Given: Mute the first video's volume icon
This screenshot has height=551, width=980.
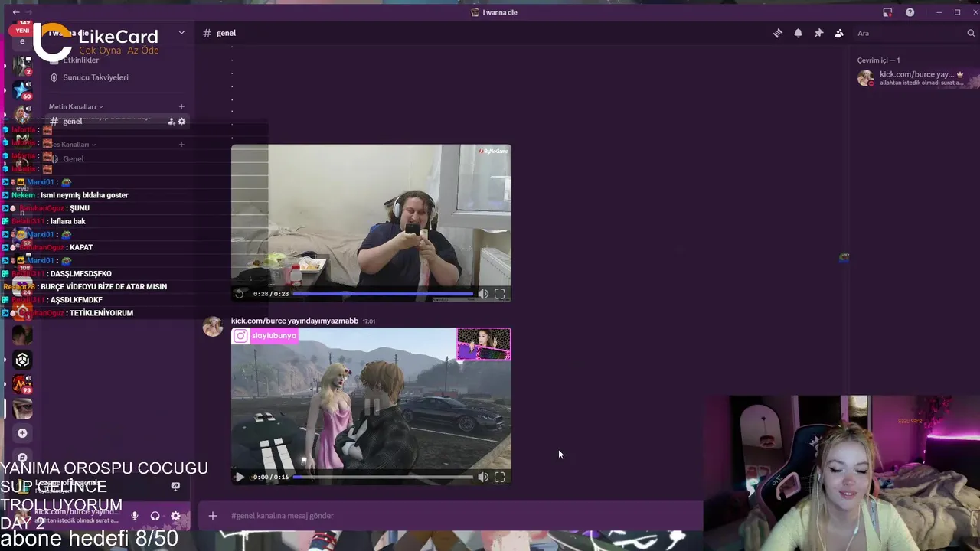Looking at the screenshot, I should [x=483, y=294].
